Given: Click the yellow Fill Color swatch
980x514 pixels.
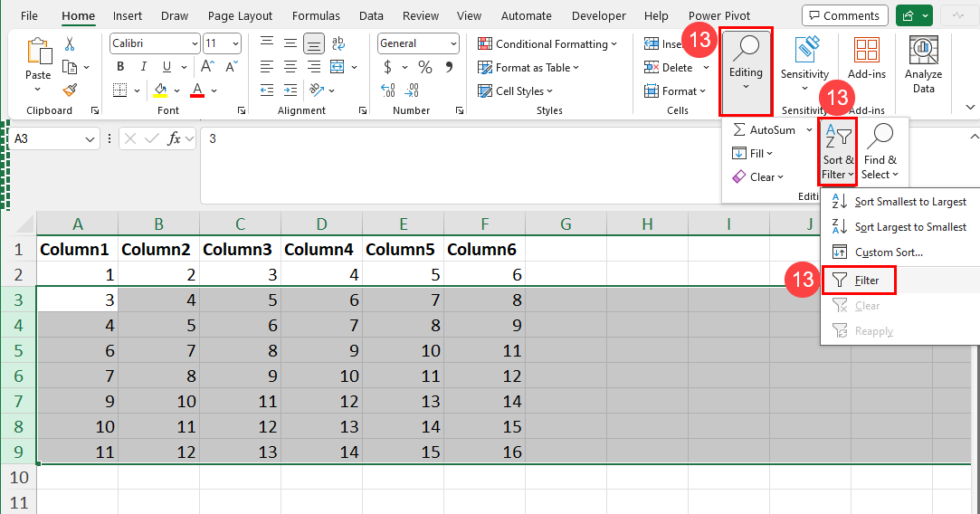Looking at the screenshot, I should click(161, 91).
